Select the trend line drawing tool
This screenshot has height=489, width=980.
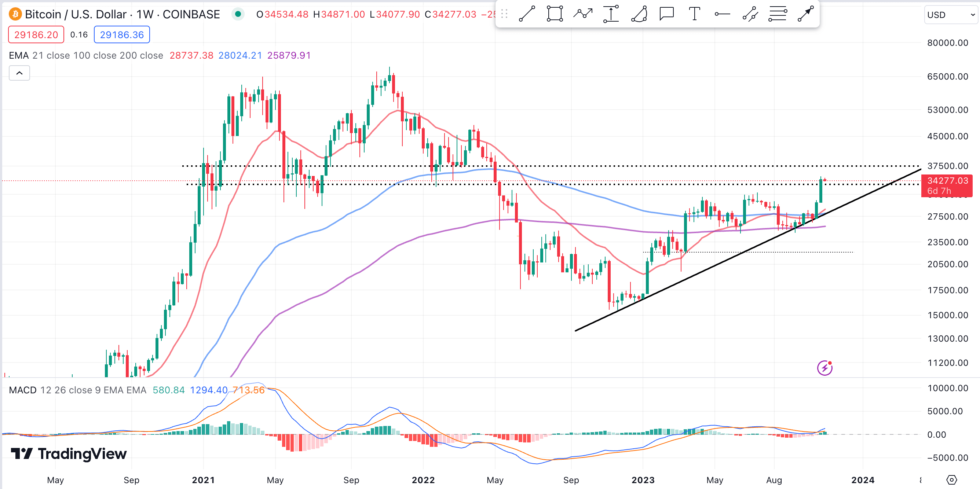527,14
